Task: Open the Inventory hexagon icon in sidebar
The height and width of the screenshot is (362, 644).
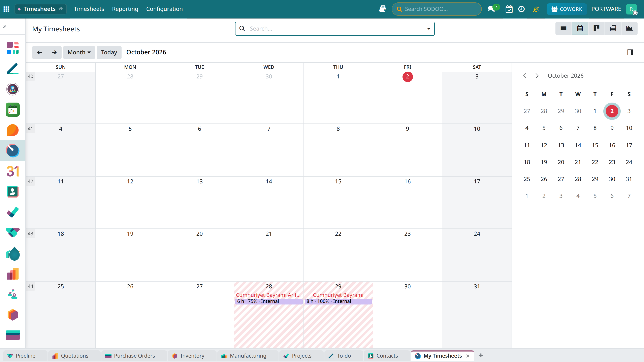Action: (13, 315)
